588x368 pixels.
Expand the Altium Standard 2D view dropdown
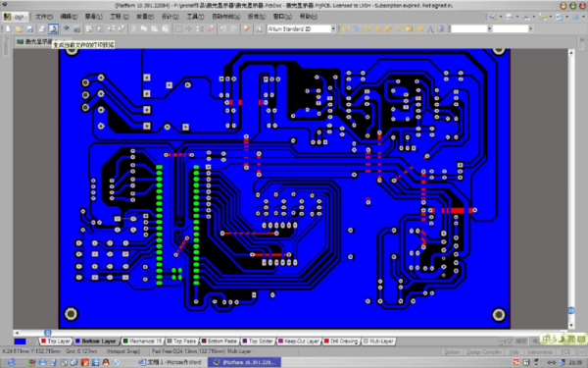click(x=333, y=28)
